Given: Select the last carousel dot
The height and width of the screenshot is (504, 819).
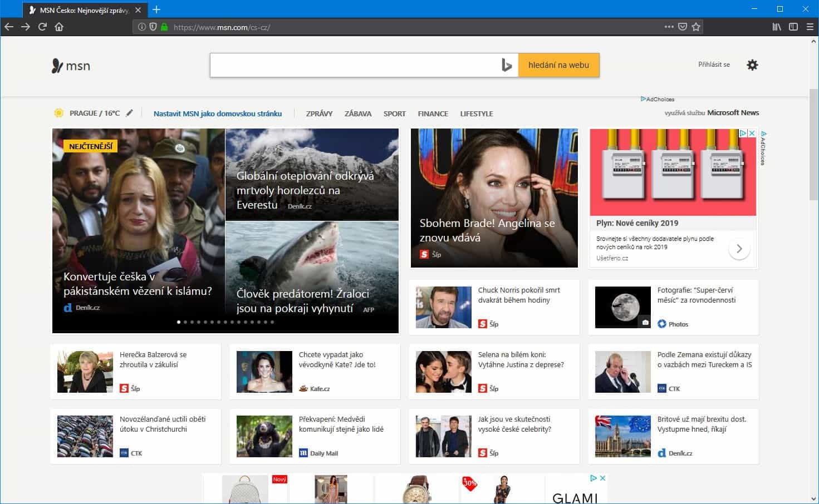Looking at the screenshot, I should 272,322.
